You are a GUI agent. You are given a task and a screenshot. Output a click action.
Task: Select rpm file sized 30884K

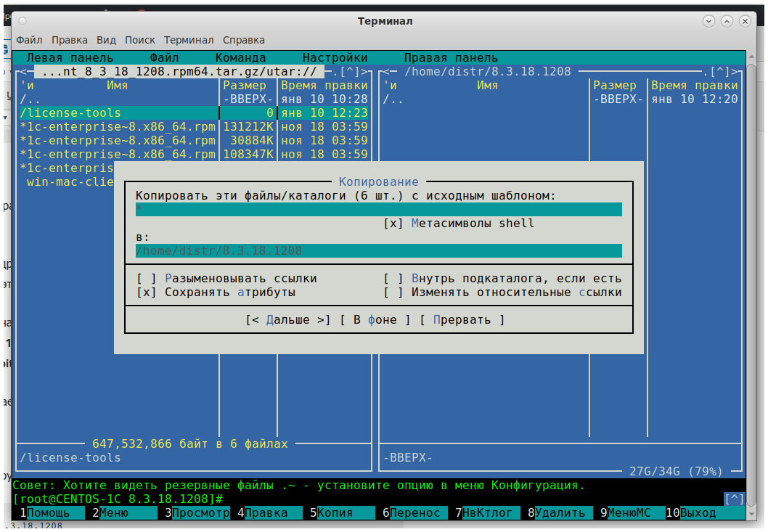(194, 141)
